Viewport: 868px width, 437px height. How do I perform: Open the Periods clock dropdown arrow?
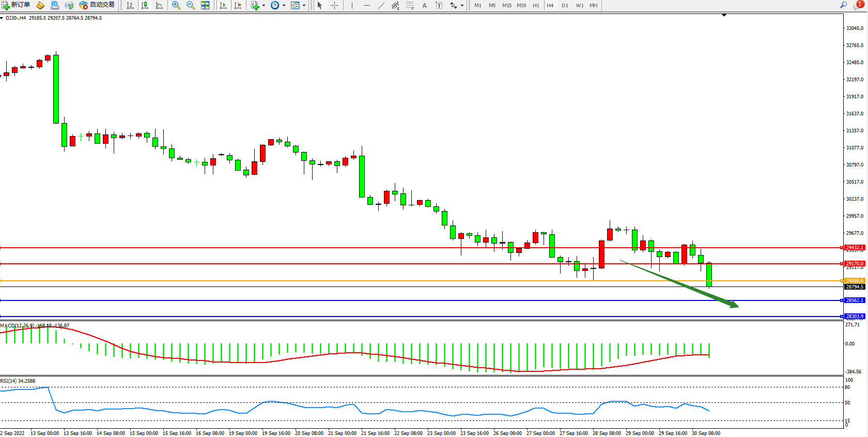(284, 6)
